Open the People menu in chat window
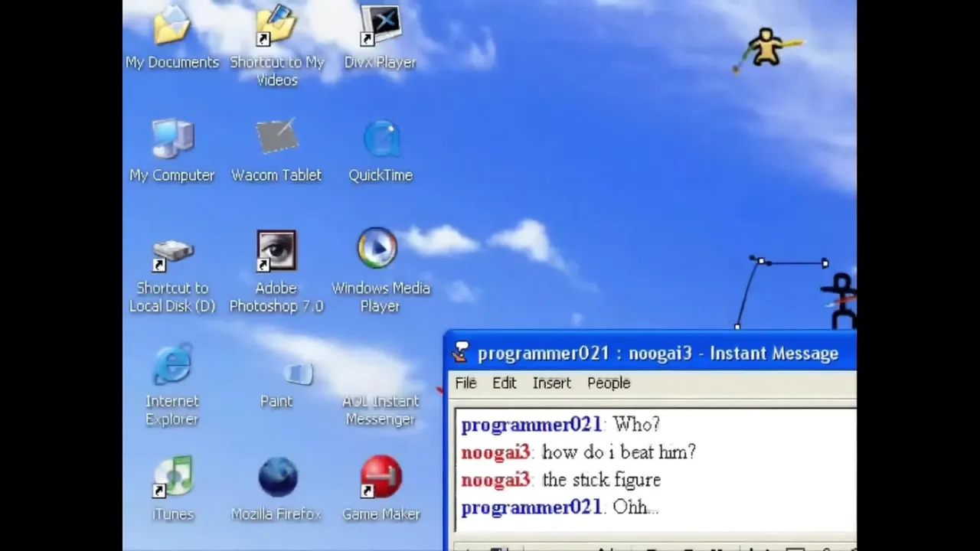This screenshot has height=551, width=980. pos(609,383)
